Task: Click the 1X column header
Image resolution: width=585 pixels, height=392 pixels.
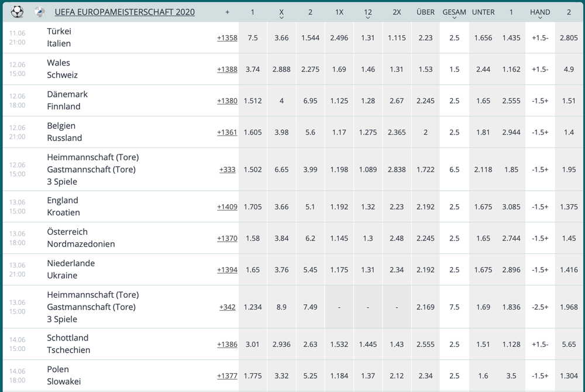Action: click(x=339, y=12)
